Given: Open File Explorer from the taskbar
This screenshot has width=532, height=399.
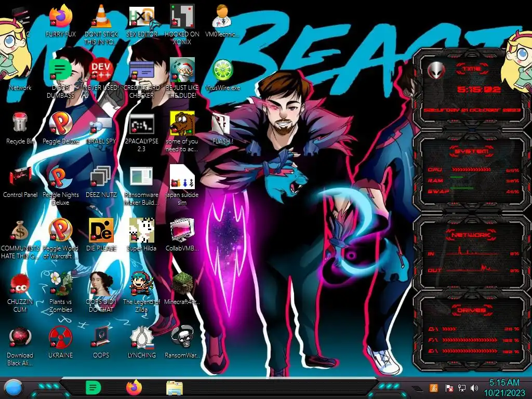Looking at the screenshot, I should click(175, 388).
